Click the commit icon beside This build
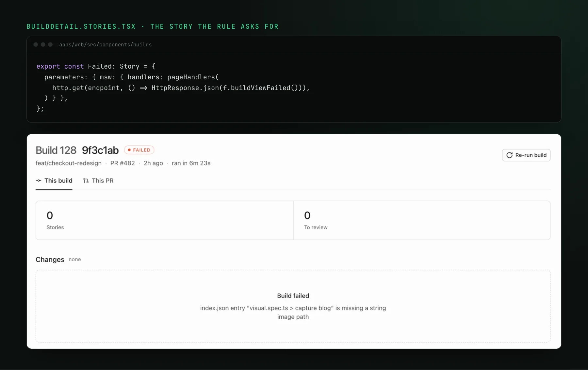 39,181
